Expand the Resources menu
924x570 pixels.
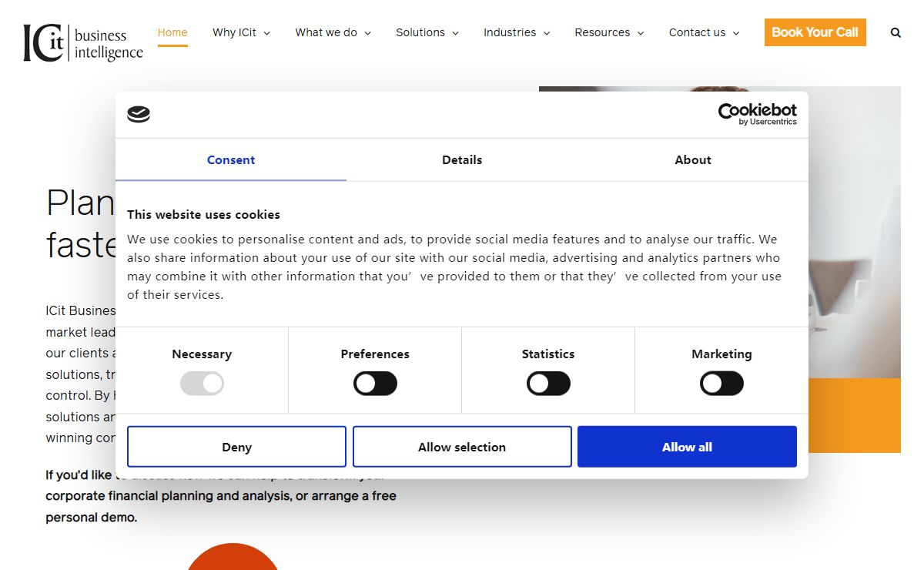[609, 32]
